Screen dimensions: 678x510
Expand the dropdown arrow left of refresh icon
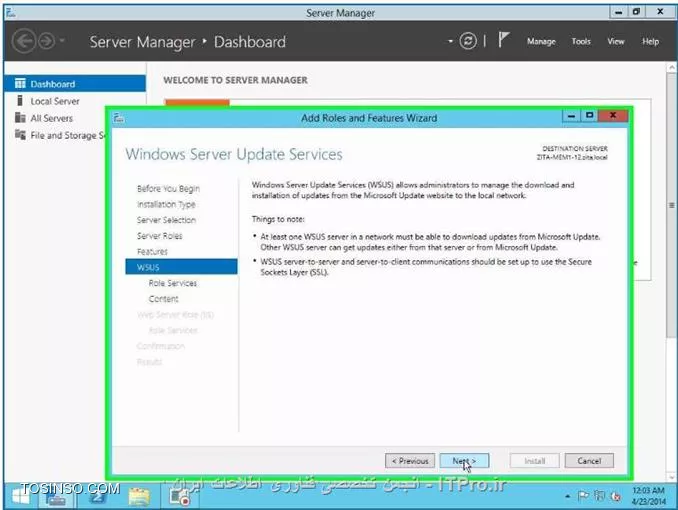(450, 41)
